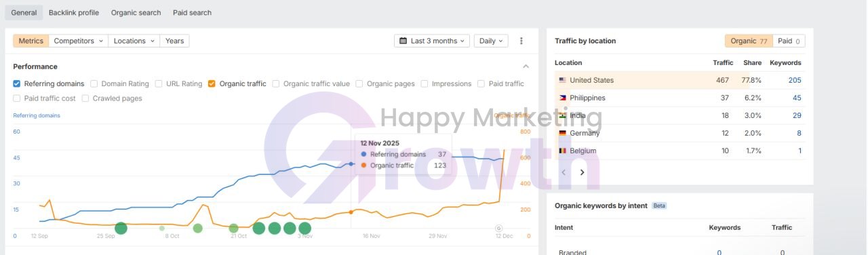Open Branded keywords count 0 link
This screenshot has width=868, height=255.
(x=719, y=252)
